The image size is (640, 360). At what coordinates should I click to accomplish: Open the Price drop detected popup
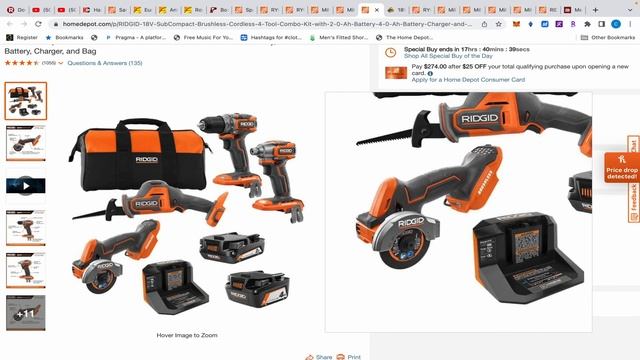[x=622, y=167]
